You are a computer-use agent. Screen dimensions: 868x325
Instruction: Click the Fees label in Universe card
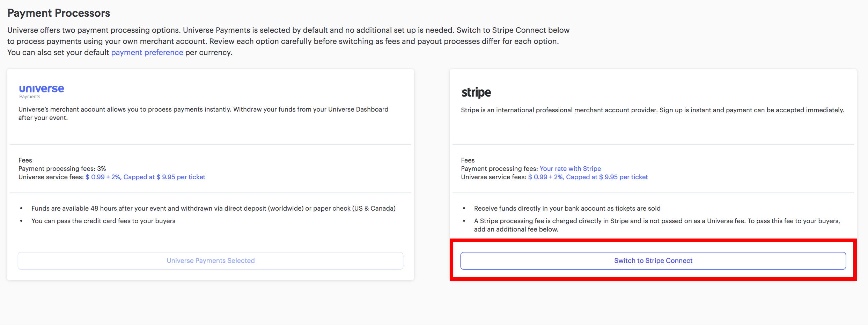pyautogui.click(x=25, y=160)
